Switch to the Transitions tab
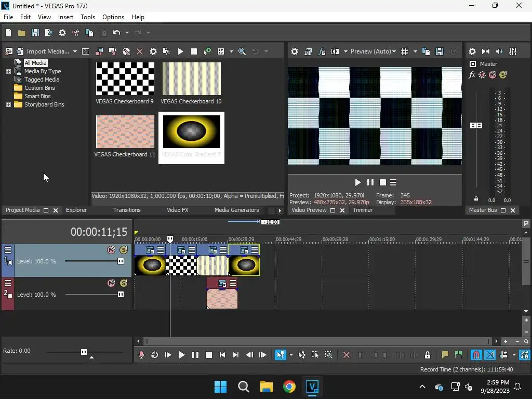This screenshot has height=399, width=532. 127,210
